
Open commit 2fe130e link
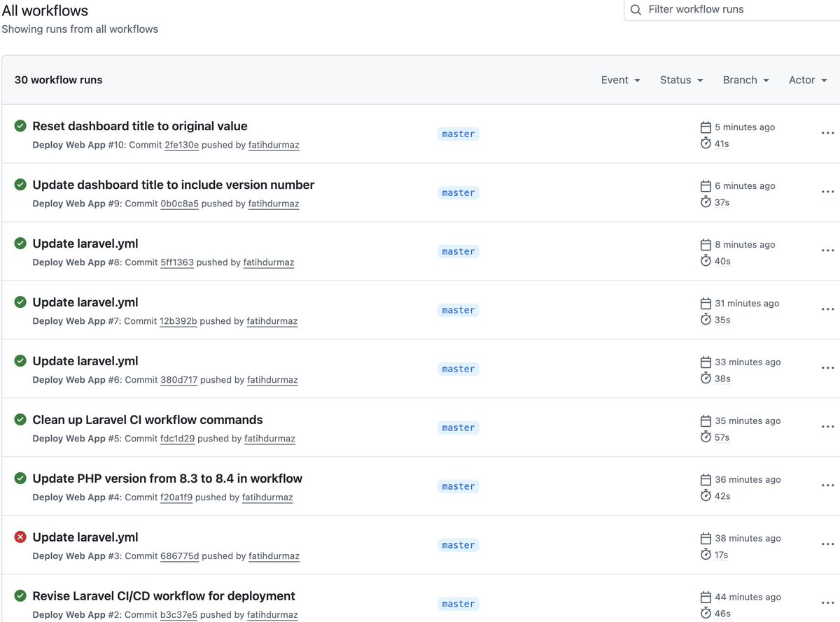[182, 145]
